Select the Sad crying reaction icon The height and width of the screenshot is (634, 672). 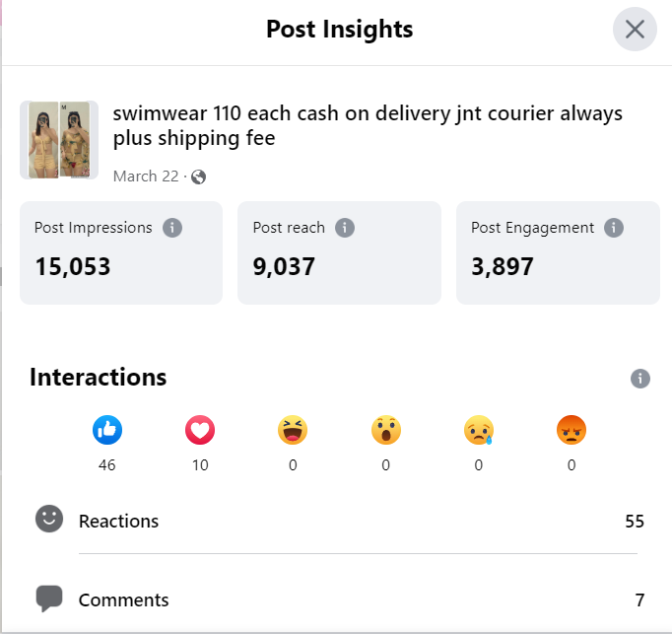[x=479, y=430]
